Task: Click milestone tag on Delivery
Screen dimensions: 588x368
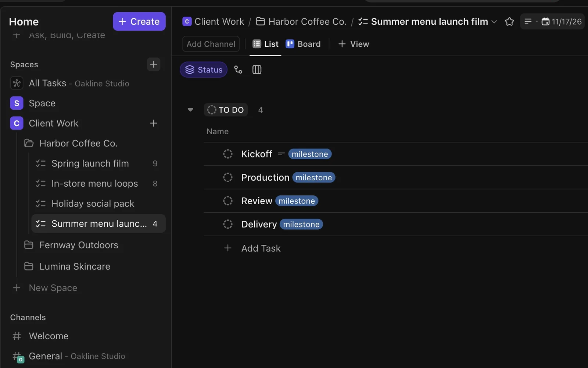Action: click(x=301, y=224)
